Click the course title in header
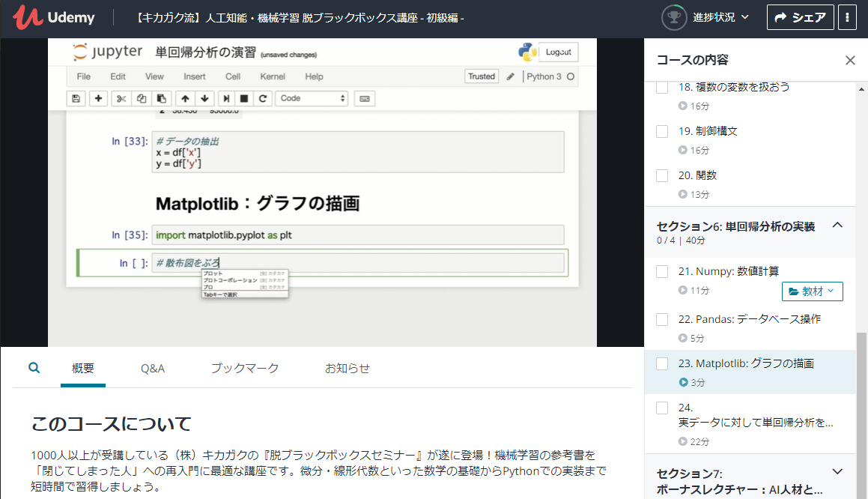868x499 pixels. click(x=300, y=18)
